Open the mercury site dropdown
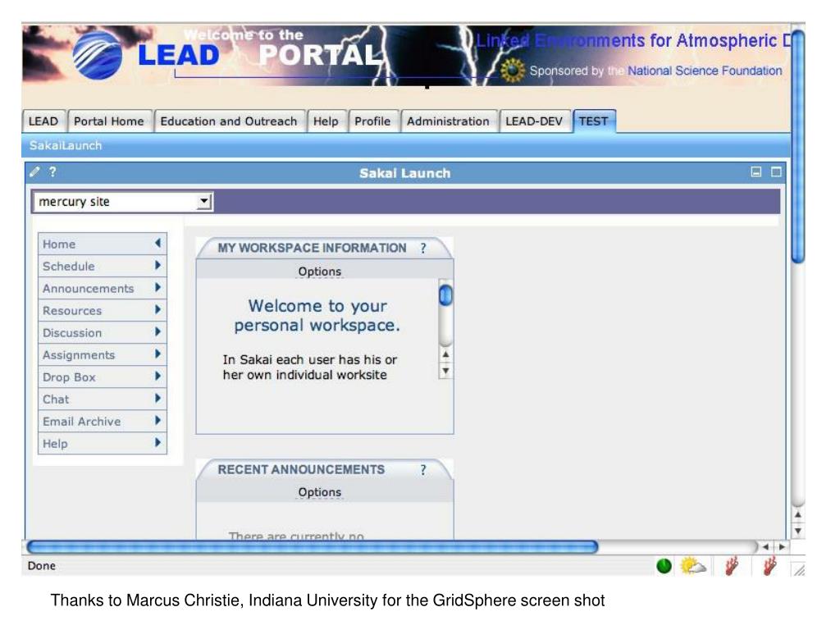This screenshot has width=840, height=630. [123, 202]
